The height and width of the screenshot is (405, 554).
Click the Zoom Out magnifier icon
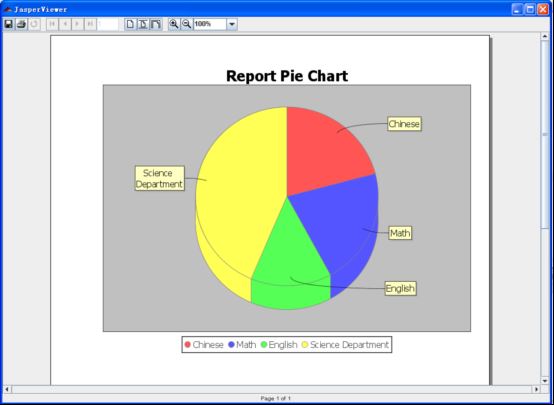[187, 24]
